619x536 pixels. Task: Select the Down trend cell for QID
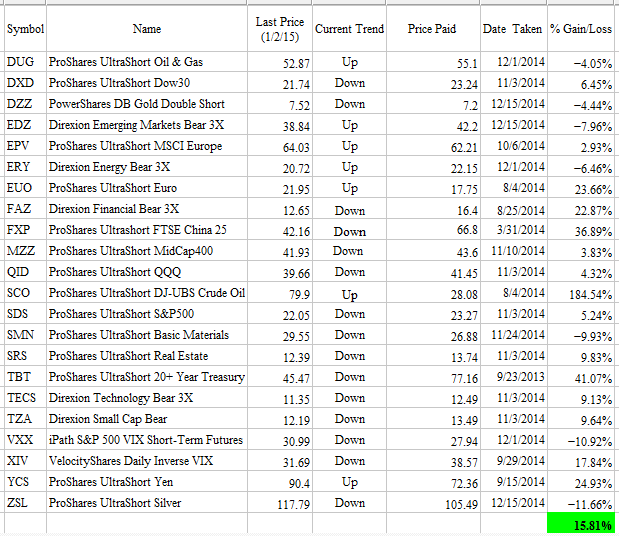(349, 272)
